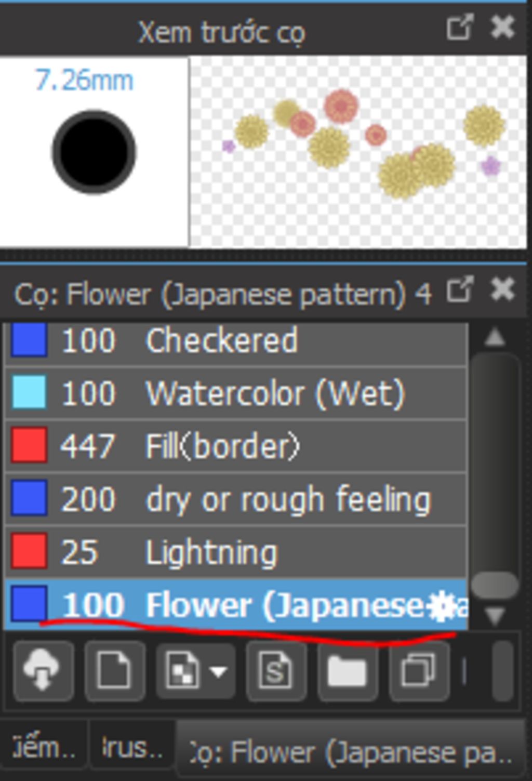This screenshot has width=532, height=781.
Task: Click the add script brush icon
Action: [x=275, y=671]
